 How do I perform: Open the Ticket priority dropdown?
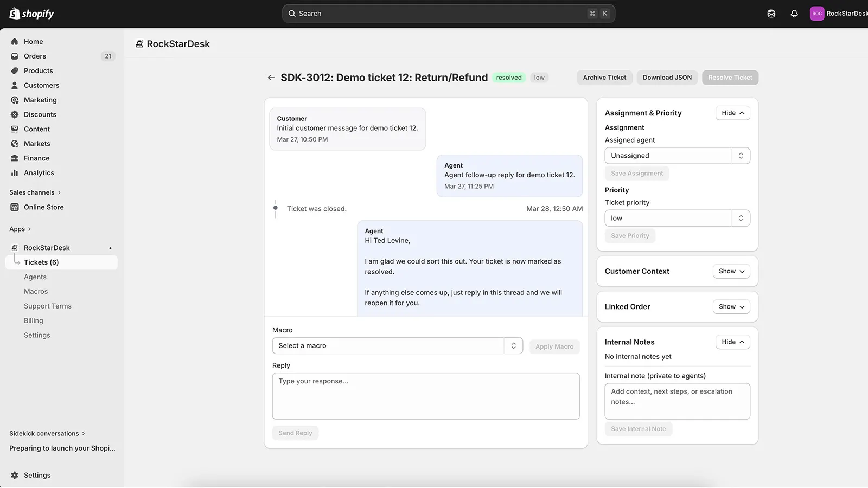(x=677, y=219)
